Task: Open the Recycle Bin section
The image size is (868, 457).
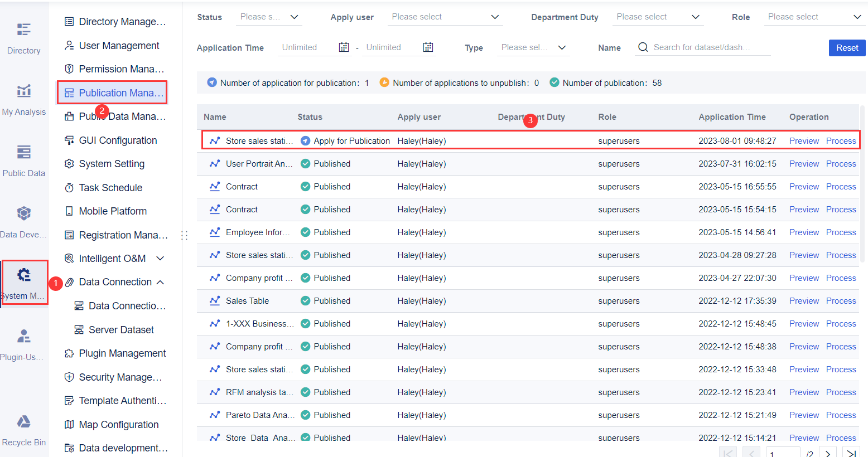Action: pyautogui.click(x=23, y=429)
